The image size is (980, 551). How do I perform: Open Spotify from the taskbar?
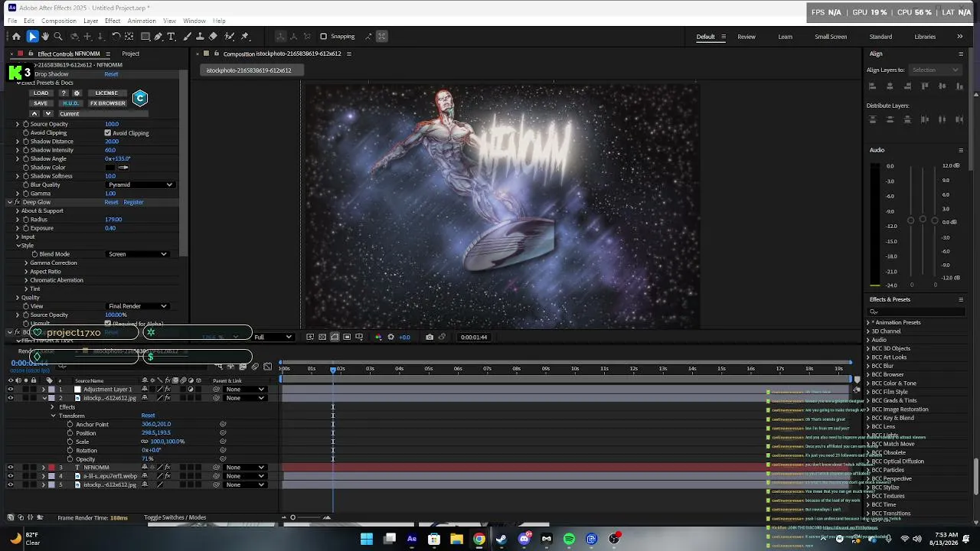click(569, 539)
